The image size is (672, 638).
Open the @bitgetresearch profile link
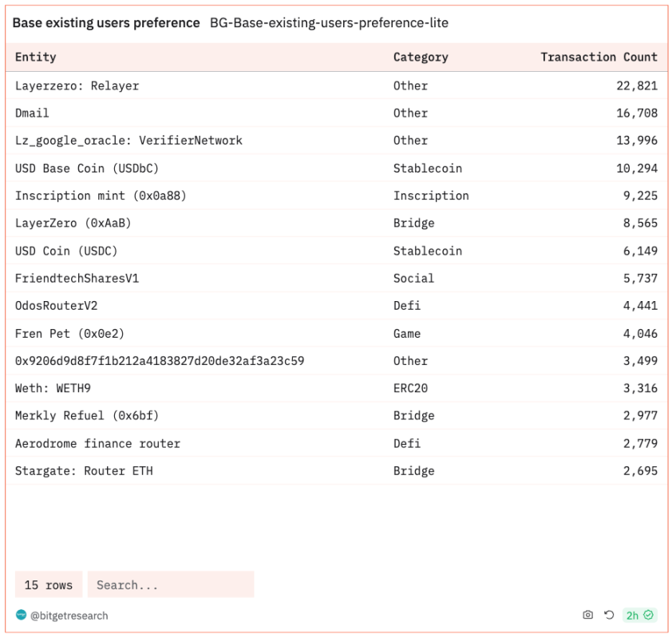point(69,616)
